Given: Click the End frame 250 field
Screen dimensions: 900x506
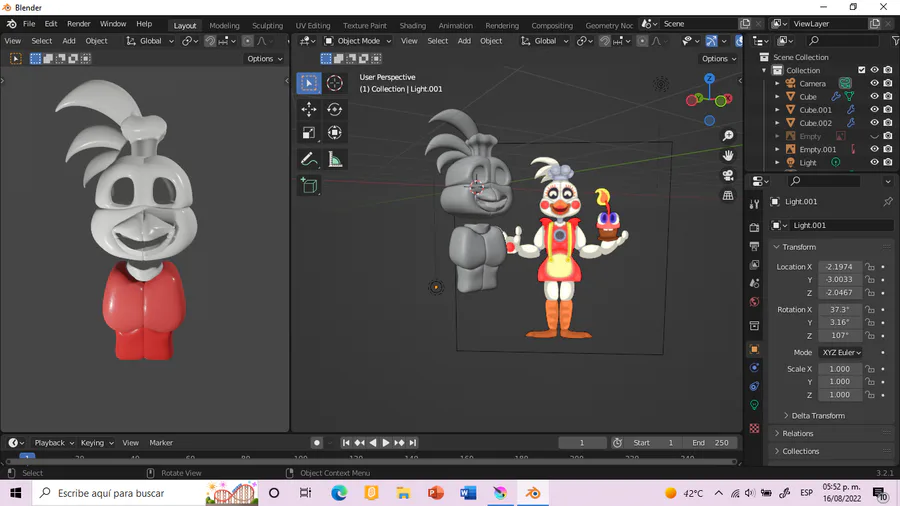Looking at the screenshot, I should click(711, 442).
